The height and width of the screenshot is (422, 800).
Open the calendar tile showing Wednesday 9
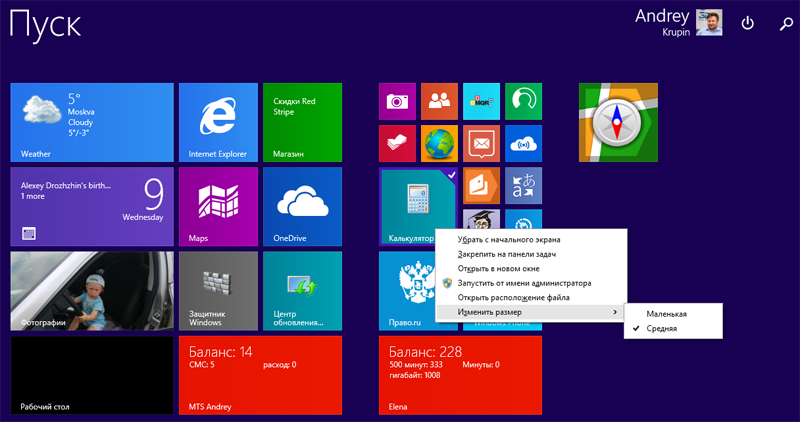(92, 207)
